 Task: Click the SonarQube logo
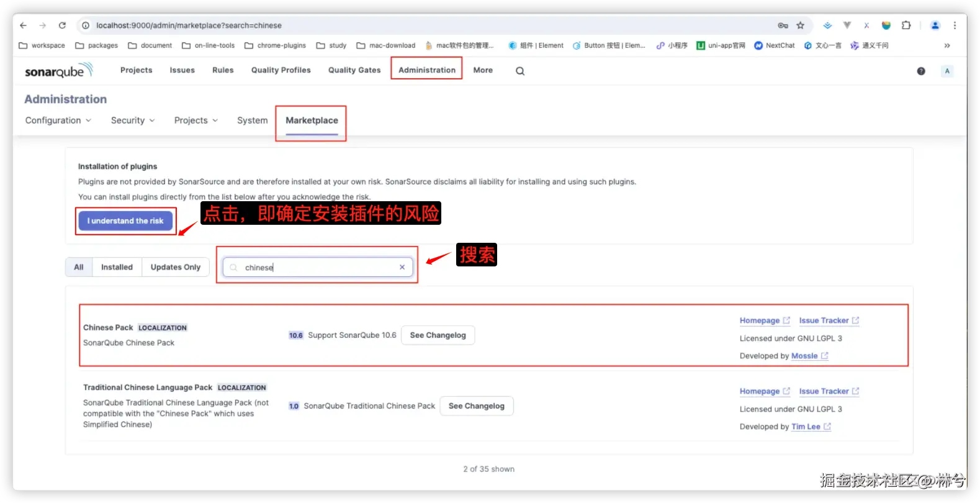tap(58, 71)
